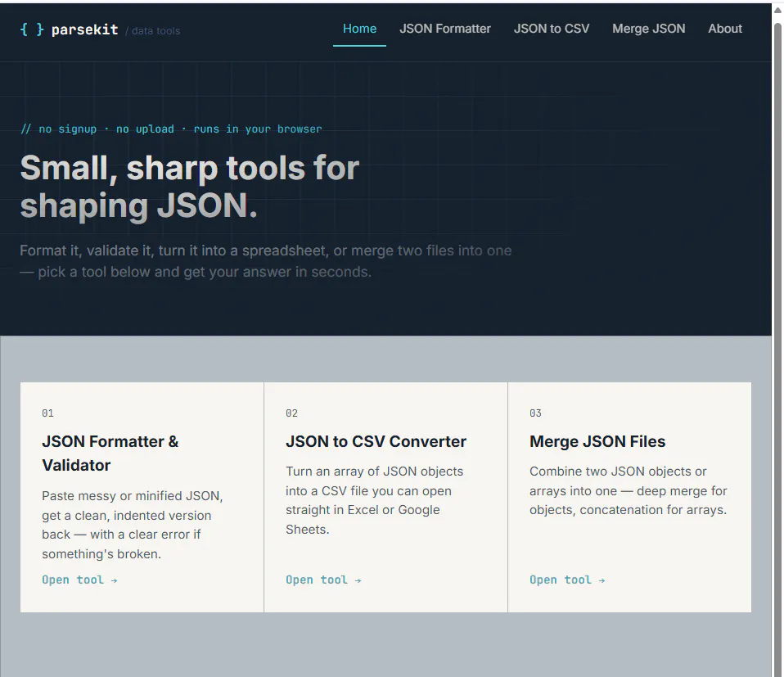Click the curly braces parsekit logo icon
The width and height of the screenshot is (784, 677).
pyautogui.click(x=32, y=29)
